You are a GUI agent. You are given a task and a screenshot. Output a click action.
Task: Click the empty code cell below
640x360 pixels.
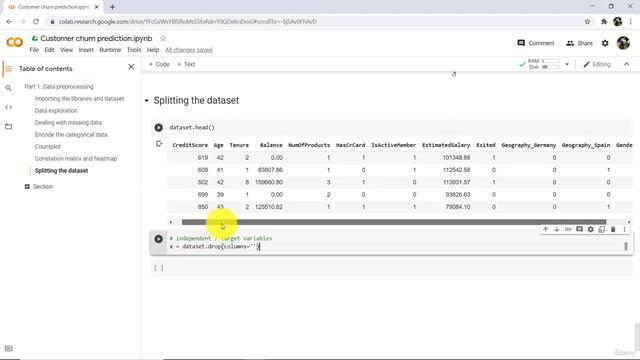pos(392,268)
